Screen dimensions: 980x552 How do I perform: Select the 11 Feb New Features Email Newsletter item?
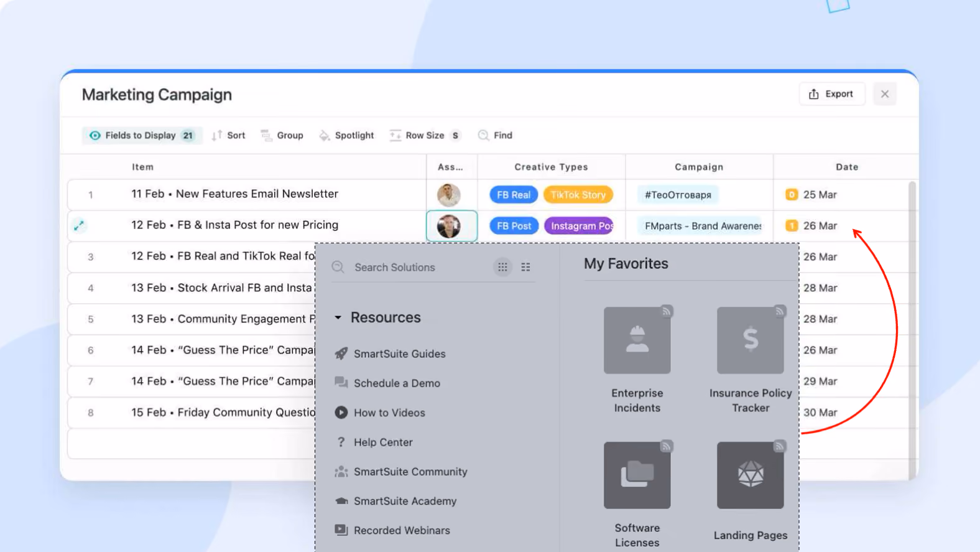coord(234,194)
